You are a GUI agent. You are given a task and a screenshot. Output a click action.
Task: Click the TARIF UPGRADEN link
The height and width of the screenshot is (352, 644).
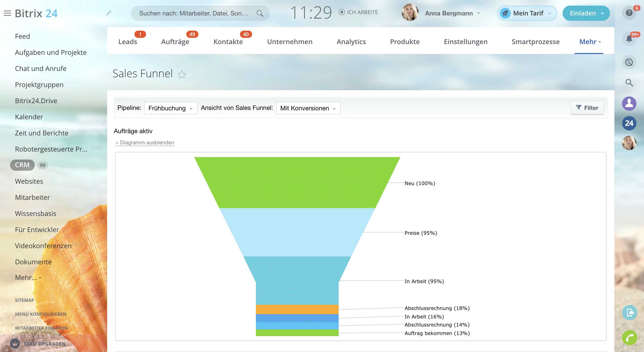(x=44, y=344)
